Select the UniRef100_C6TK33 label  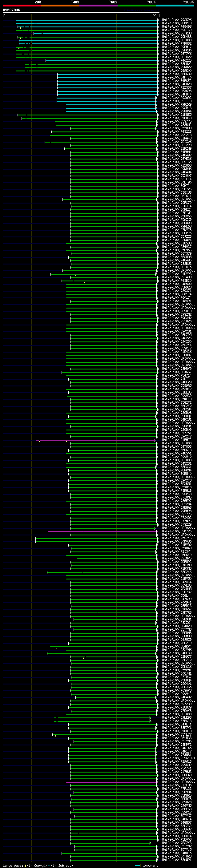[176, 33]
